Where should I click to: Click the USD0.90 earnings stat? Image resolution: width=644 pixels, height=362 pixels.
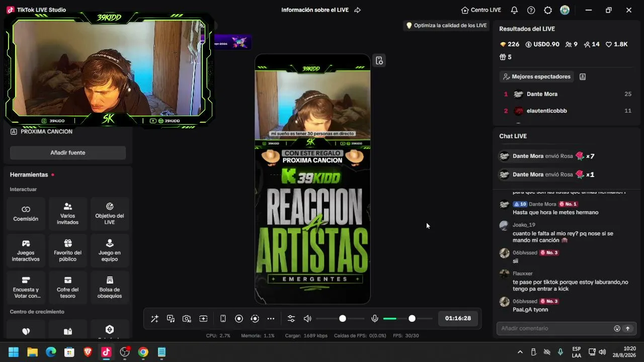(x=542, y=44)
